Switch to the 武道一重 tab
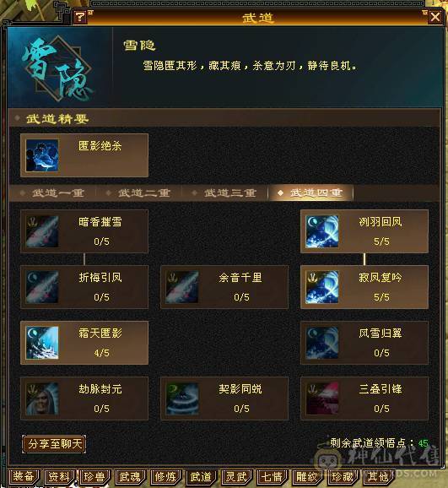 pyautogui.click(x=53, y=193)
